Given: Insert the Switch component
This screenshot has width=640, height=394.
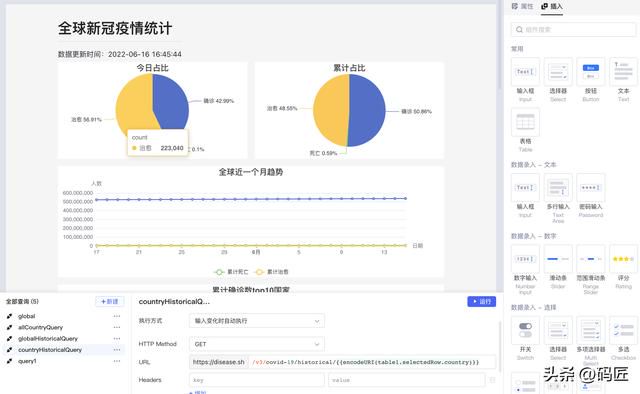Looking at the screenshot, I should [x=525, y=330].
